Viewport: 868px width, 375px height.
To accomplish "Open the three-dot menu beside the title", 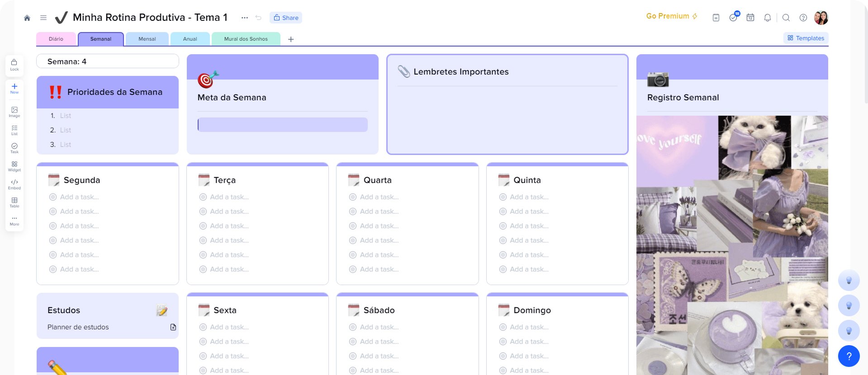I will [244, 18].
